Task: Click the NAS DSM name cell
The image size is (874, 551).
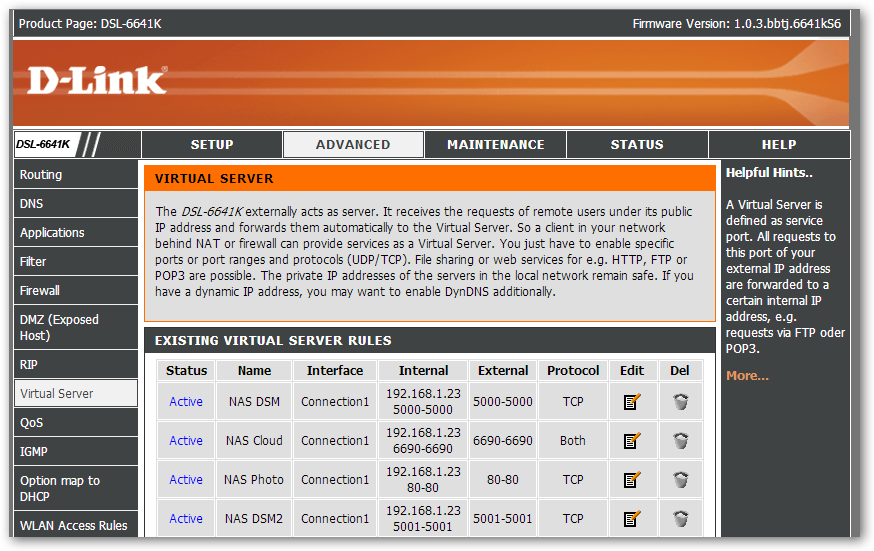Action: (x=254, y=402)
